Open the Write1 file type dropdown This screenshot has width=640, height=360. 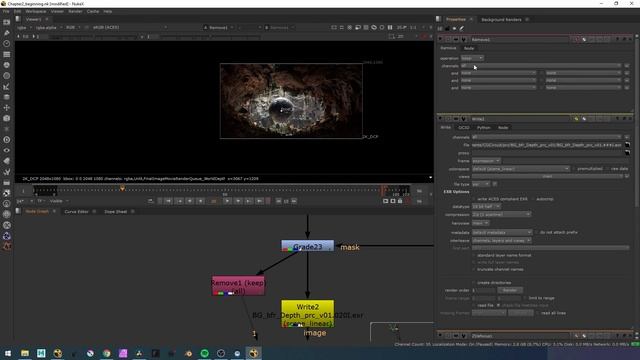481,184
